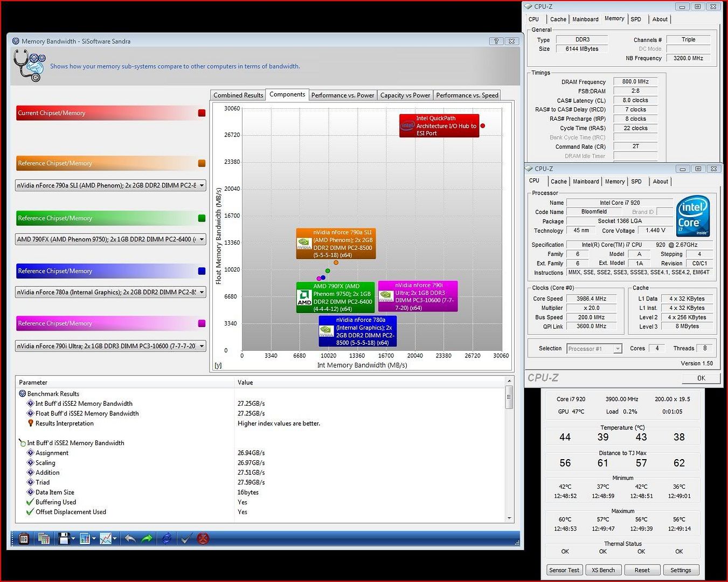Click the scroll down arrow in results list
Screen dimensions: 728x582
(x=509, y=518)
